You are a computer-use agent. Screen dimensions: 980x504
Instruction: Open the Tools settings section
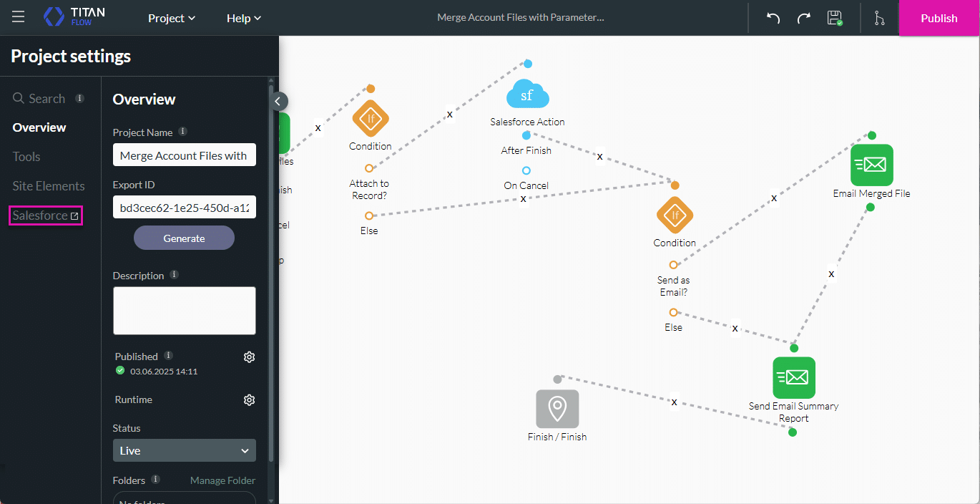coord(26,157)
